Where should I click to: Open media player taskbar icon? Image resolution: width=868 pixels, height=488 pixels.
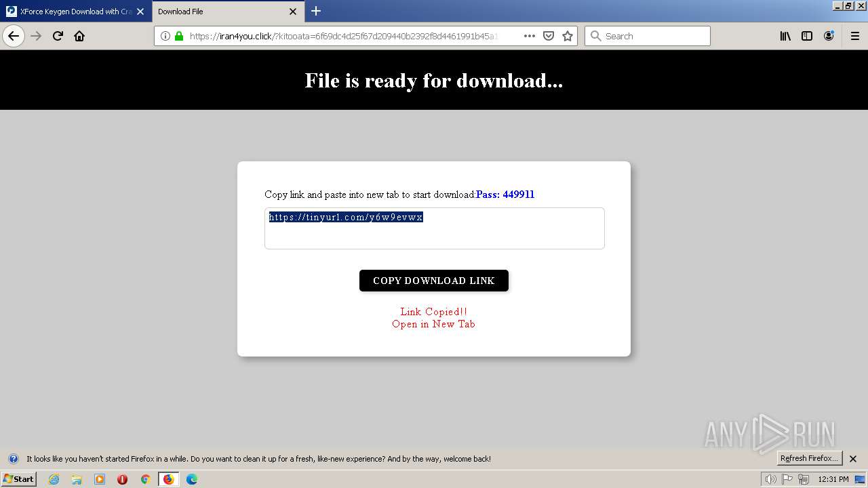click(100, 479)
